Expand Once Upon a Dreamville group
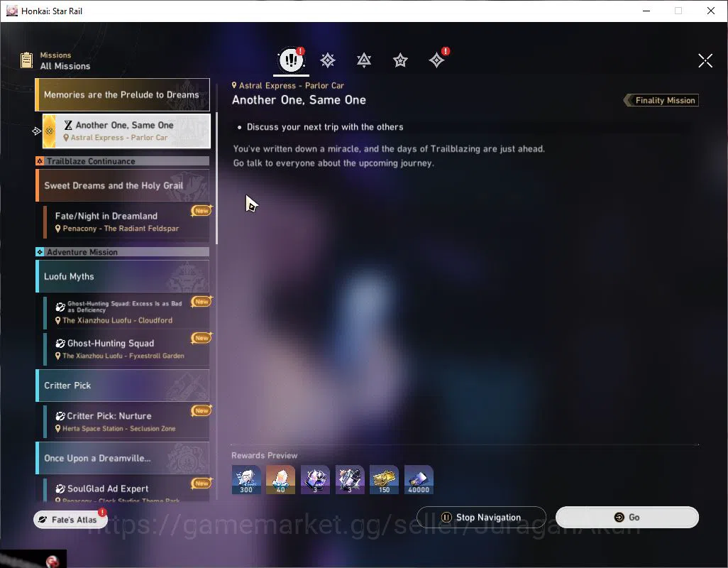This screenshot has width=728, height=568. click(123, 458)
